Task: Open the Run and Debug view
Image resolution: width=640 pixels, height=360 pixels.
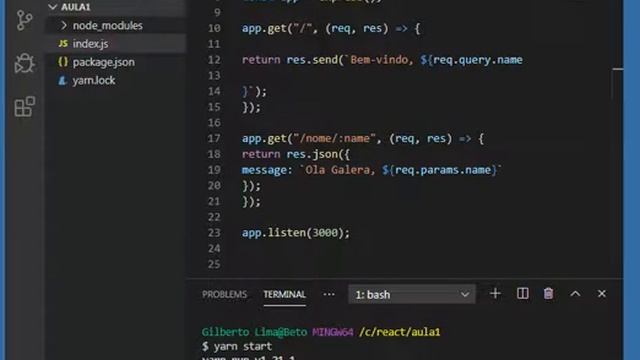Action: click(24, 63)
